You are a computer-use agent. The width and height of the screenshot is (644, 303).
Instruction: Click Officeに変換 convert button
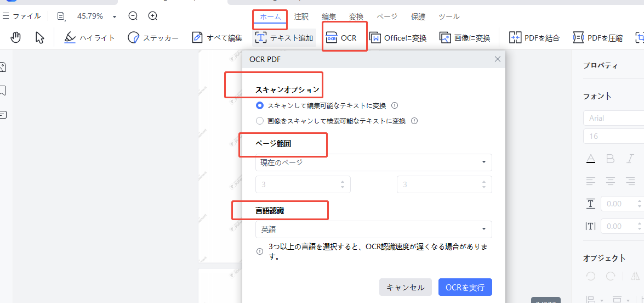(x=397, y=38)
